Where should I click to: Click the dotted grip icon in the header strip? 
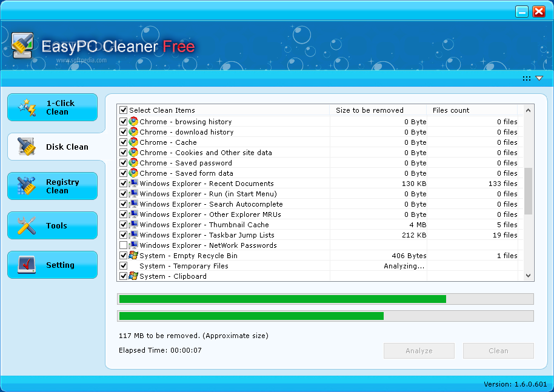click(527, 78)
